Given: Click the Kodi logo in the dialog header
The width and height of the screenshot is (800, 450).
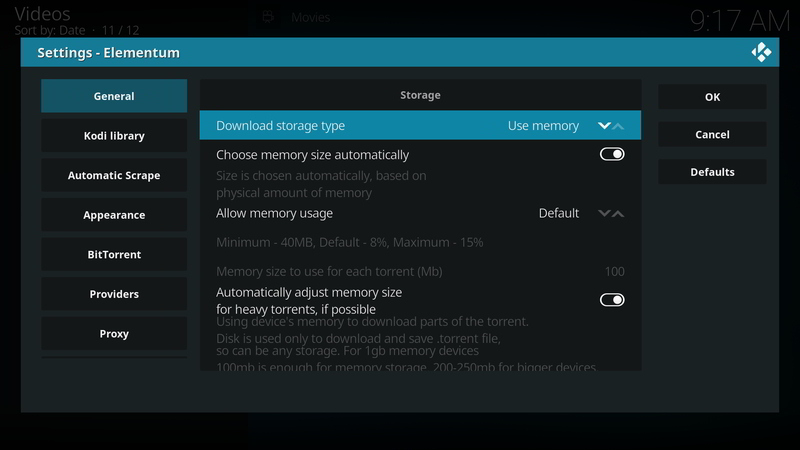Looking at the screenshot, I should [x=761, y=53].
